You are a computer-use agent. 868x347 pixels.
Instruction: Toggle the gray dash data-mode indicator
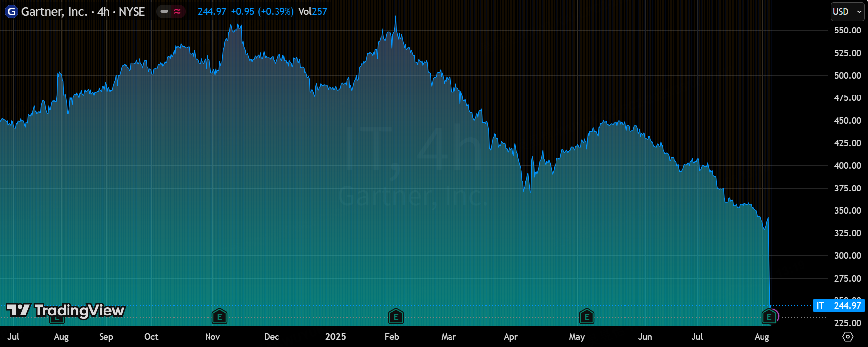(x=164, y=11)
